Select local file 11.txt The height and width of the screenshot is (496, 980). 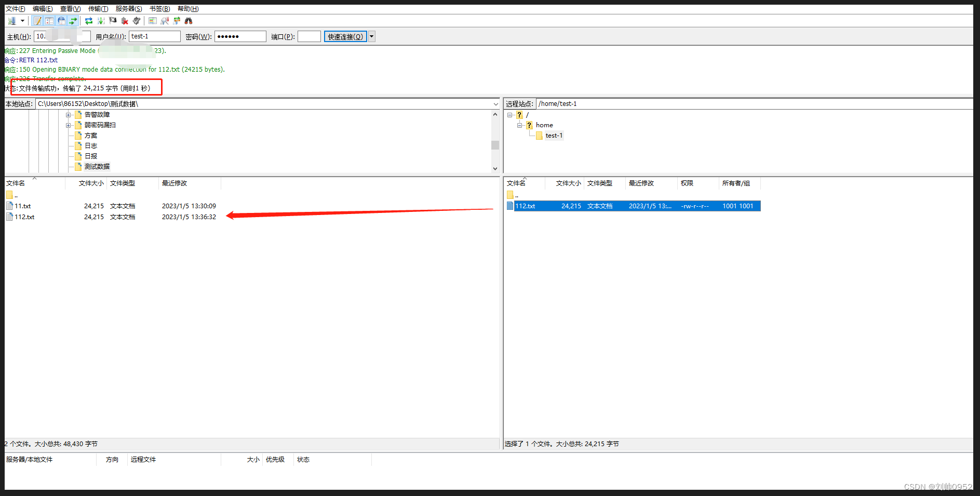click(x=22, y=206)
